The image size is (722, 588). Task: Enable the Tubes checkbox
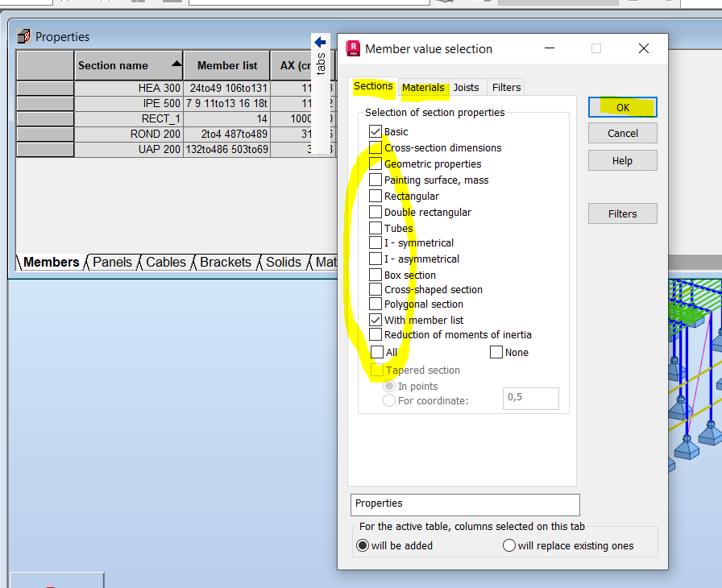[x=376, y=228]
